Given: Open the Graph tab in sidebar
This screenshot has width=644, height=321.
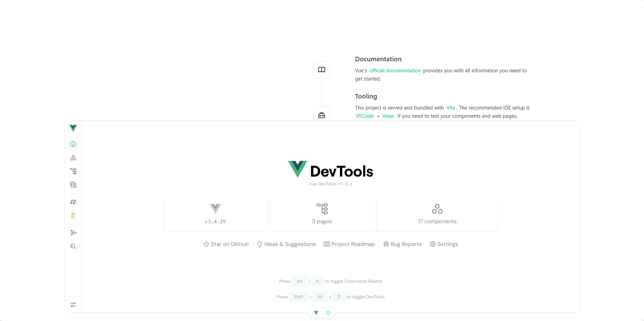Looking at the screenshot, I should pyautogui.click(x=73, y=232).
